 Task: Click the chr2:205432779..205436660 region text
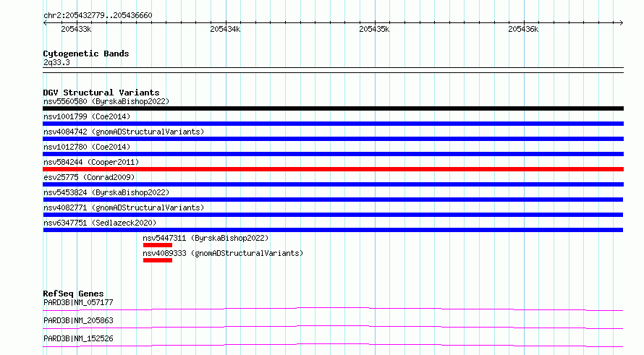[x=98, y=15]
